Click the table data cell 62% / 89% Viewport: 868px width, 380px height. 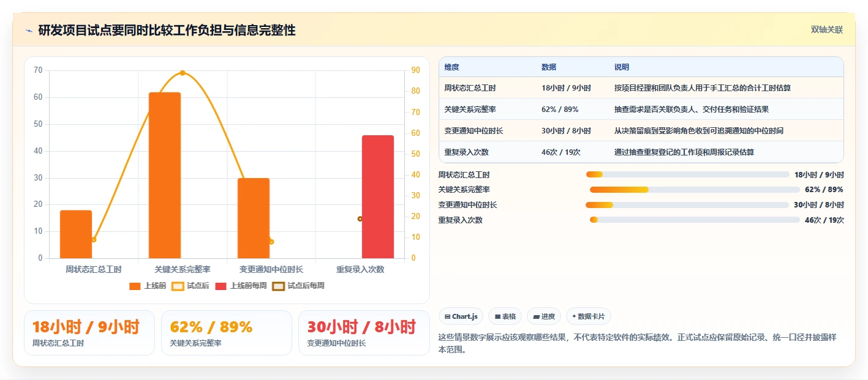560,110
